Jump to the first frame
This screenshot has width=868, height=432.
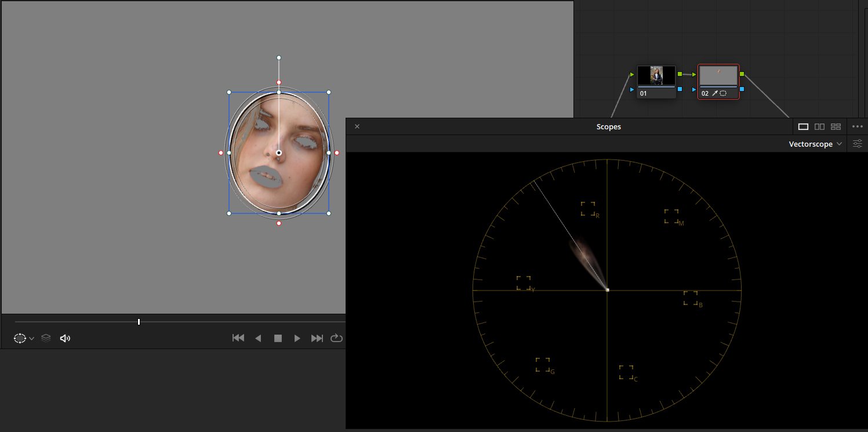(x=238, y=338)
